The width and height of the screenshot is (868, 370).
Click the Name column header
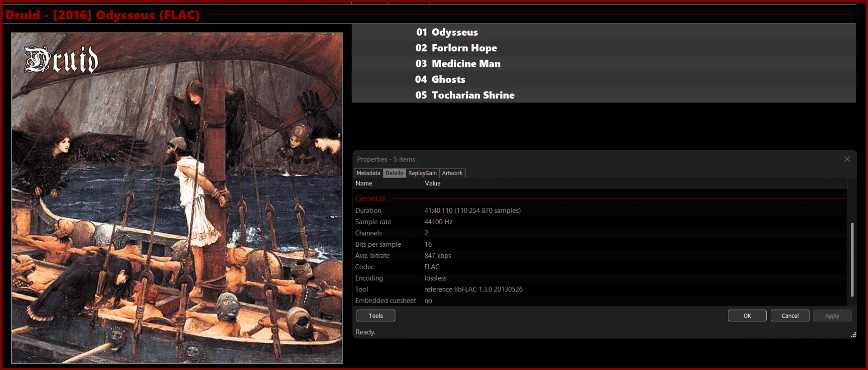pos(387,183)
